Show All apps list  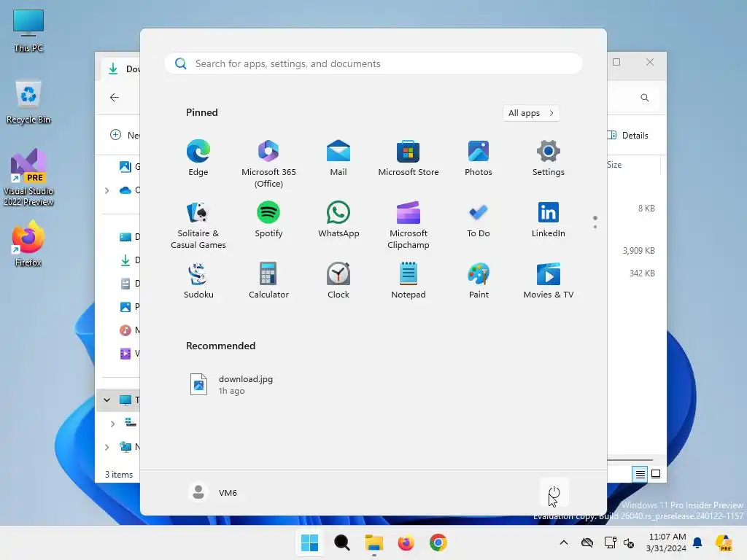531,113
